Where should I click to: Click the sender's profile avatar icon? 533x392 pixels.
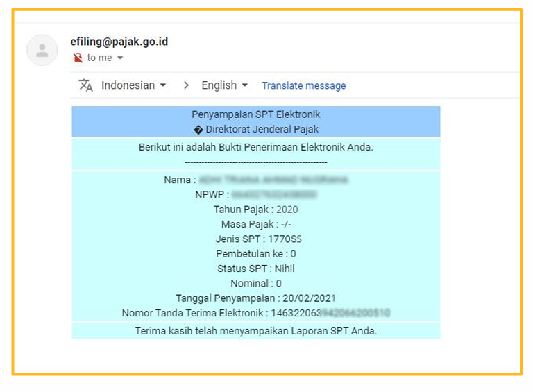click(42, 50)
